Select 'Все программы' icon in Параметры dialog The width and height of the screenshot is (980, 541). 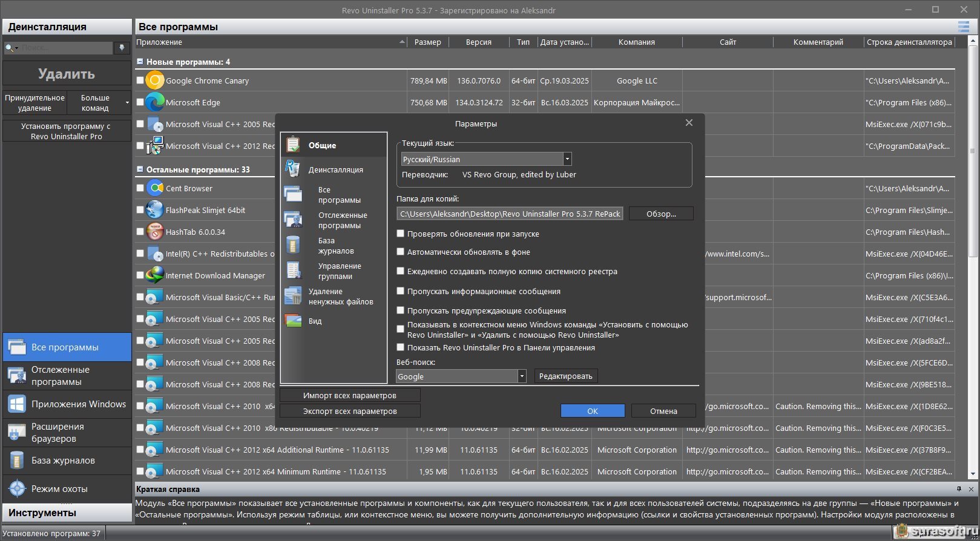click(293, 194)
